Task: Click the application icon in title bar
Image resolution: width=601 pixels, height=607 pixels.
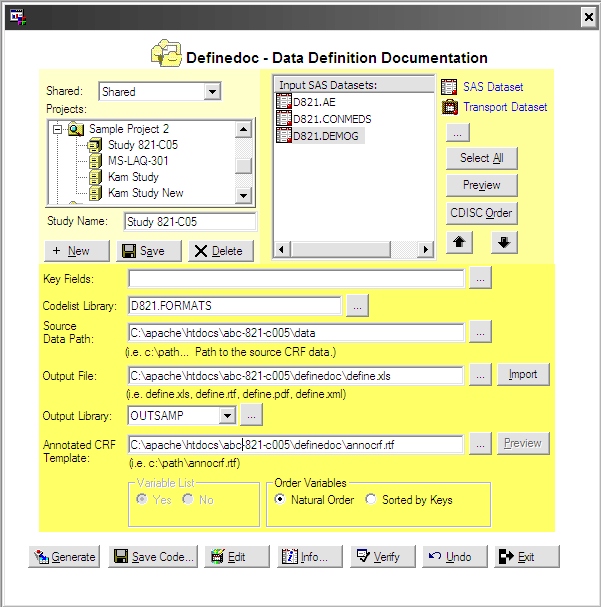Action: click(x=18, y=17)
